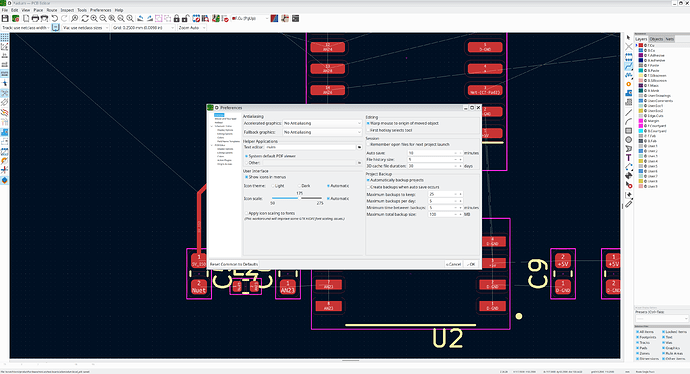Open the Grid size dropdown
Viewport: 690px width, 374px height.
143,28
